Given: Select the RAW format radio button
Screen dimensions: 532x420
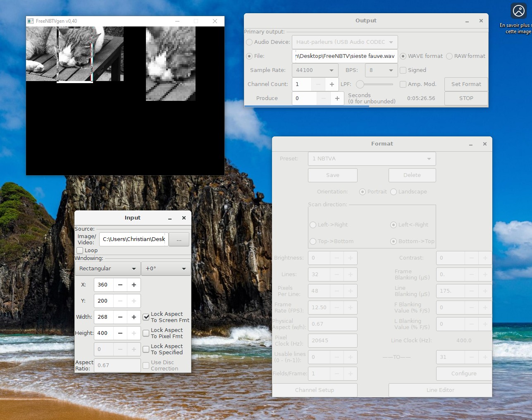Looking at the screenshot, I should point(449,56).
